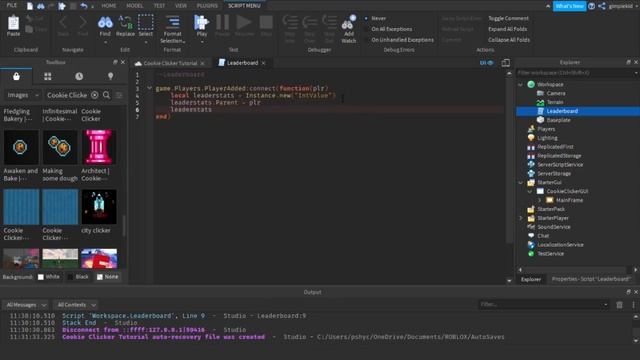640x360 pixels.
Task: Collapse the CookieClickerGUI node
Action: 530,191
